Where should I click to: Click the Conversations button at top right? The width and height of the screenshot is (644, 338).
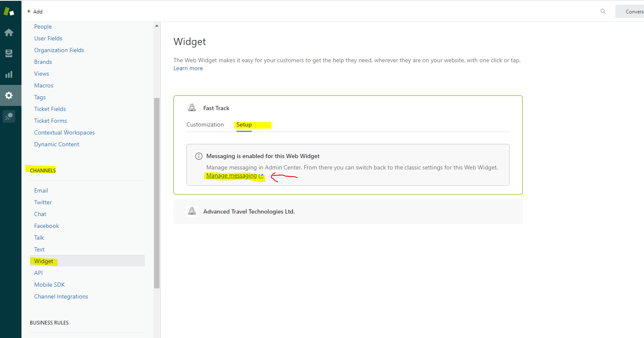pos(631,11)
